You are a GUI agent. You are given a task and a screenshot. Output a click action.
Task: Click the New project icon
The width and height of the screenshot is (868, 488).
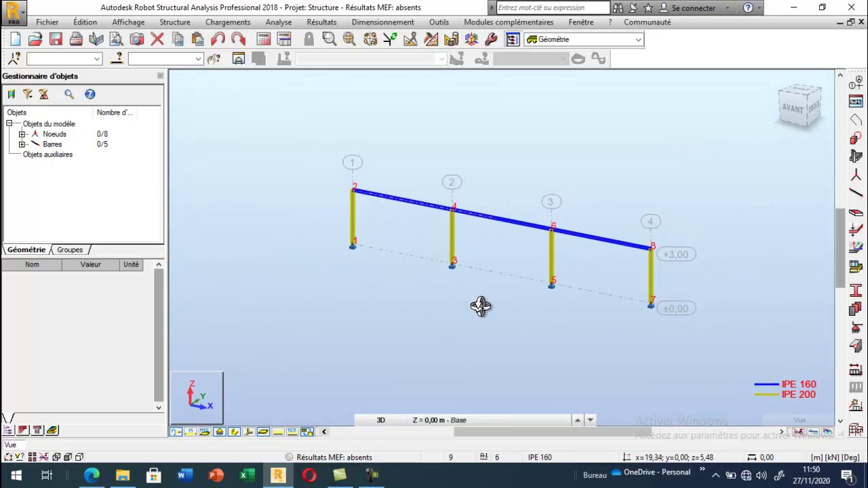15,39
